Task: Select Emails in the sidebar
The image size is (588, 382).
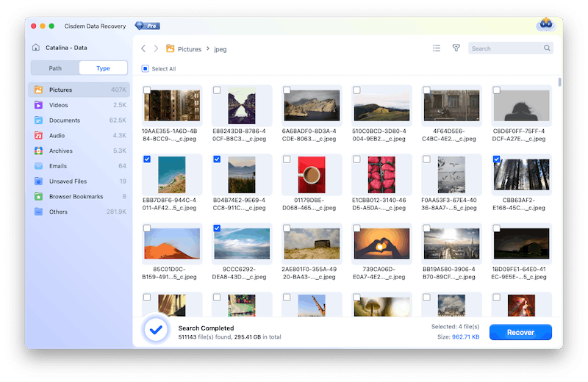Action: point(79,166)
